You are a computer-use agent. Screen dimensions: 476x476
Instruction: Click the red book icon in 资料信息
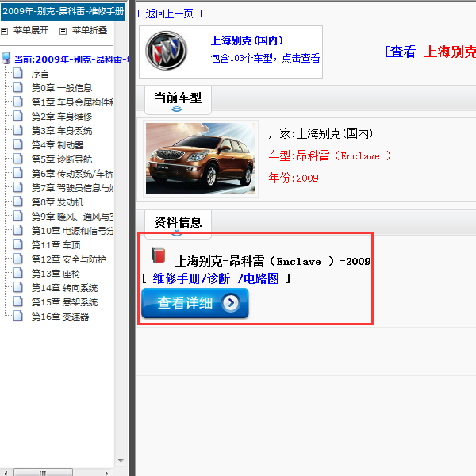point(159,255)
